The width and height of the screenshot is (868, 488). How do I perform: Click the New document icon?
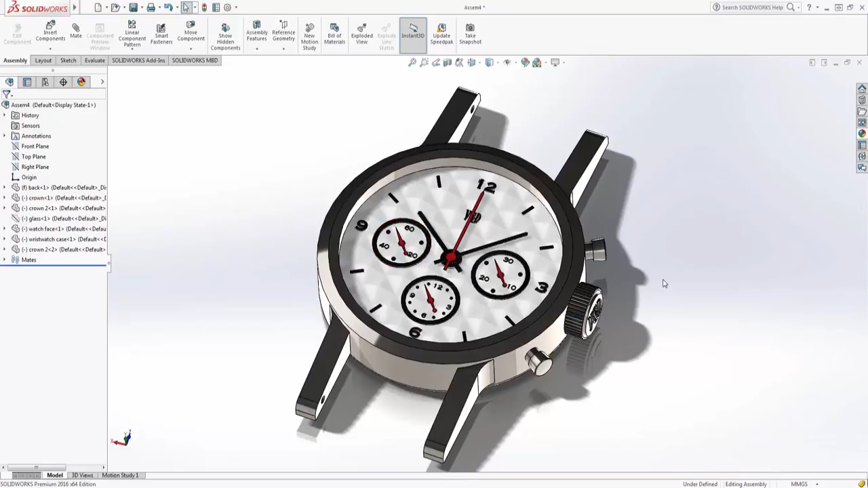[98, 7]
